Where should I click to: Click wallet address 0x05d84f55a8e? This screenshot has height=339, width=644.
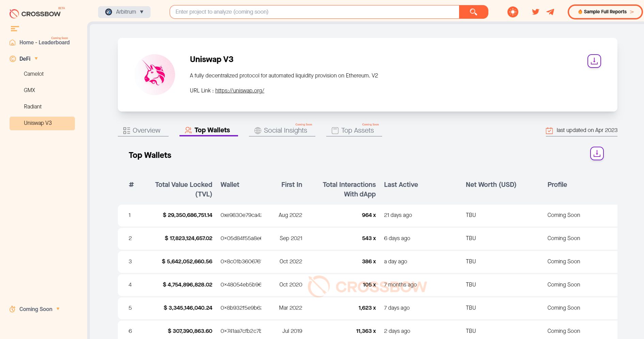[241, 238]
